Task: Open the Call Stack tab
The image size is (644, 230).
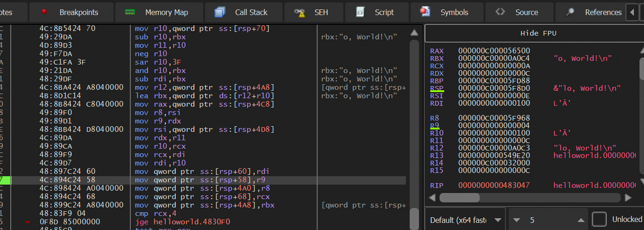Action: pyautogui.click(x=243, y=12)
